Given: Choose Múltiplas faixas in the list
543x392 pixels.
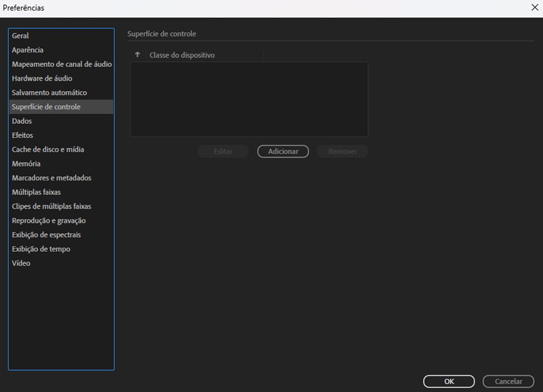Looking at the screenshot, I should click(61, 192).
